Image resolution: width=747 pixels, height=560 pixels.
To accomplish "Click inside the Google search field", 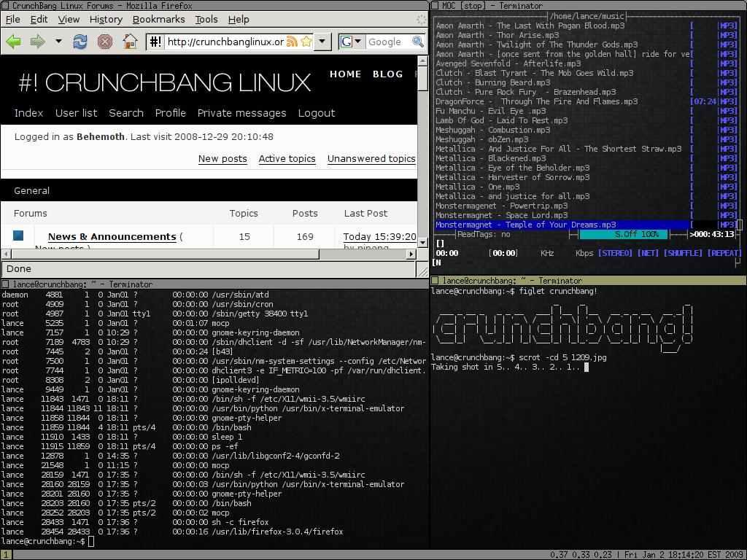I will (x=387, y=42).
